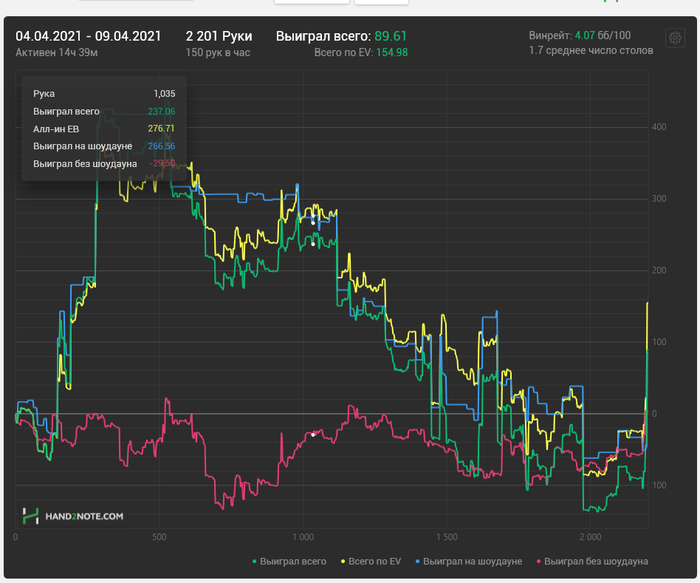Click the 2 201 Руки hands count
The image size is (700, 583).
[x=218, y=36]
